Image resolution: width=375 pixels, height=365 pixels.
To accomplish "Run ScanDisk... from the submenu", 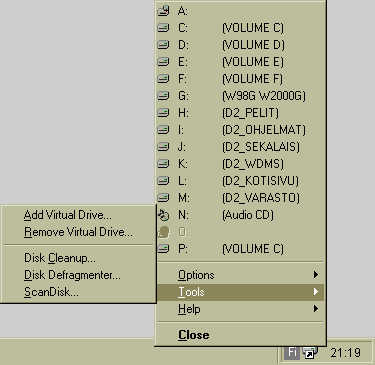I will click(x=51, y=292).
